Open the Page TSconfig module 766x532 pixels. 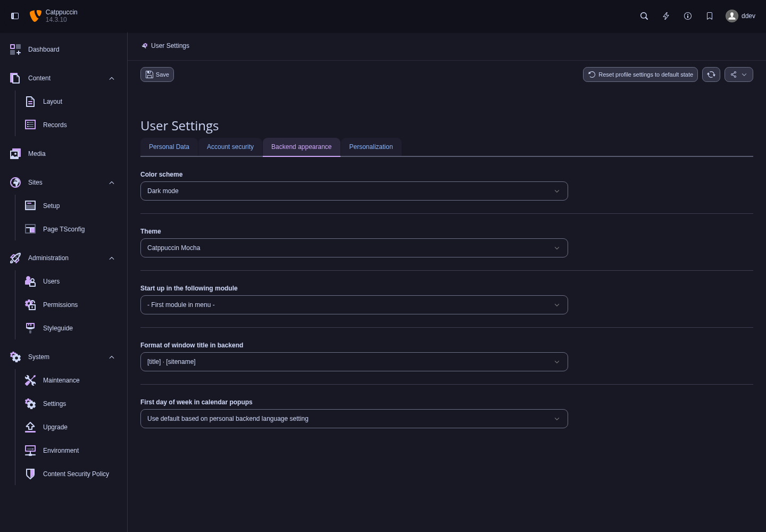pos(71,229)
